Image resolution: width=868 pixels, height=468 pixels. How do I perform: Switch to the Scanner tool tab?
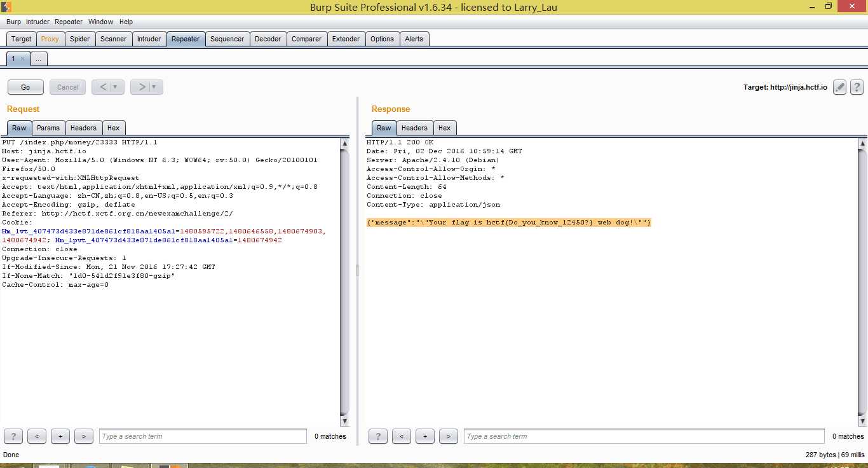pos(114,39)
